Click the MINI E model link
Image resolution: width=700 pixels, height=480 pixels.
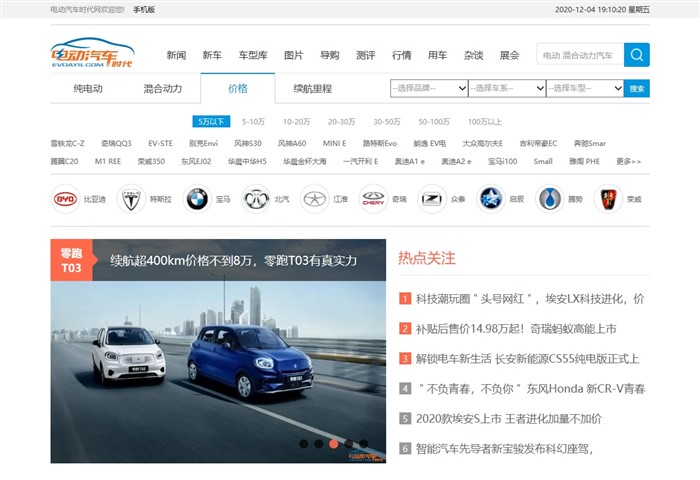point(334,143)
